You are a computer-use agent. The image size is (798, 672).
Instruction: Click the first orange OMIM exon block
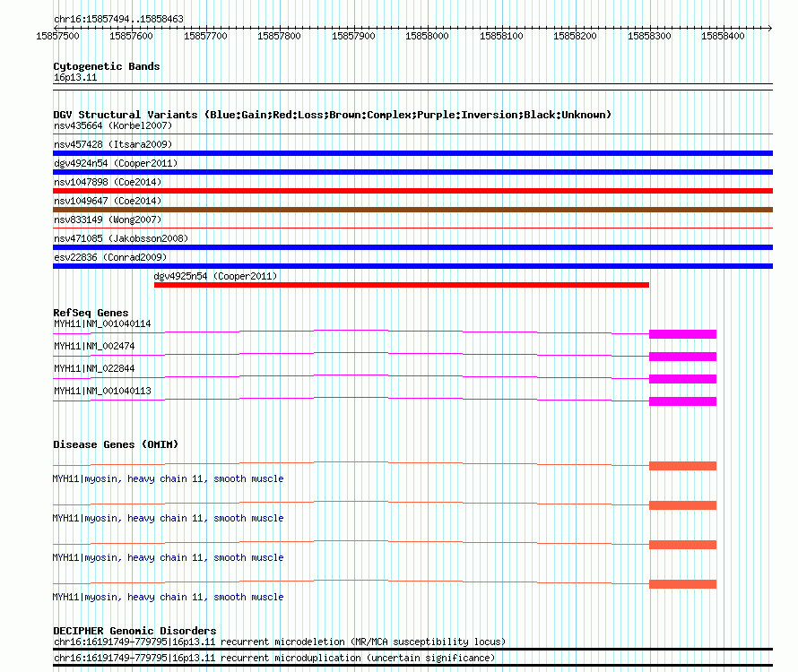(682, 466)
